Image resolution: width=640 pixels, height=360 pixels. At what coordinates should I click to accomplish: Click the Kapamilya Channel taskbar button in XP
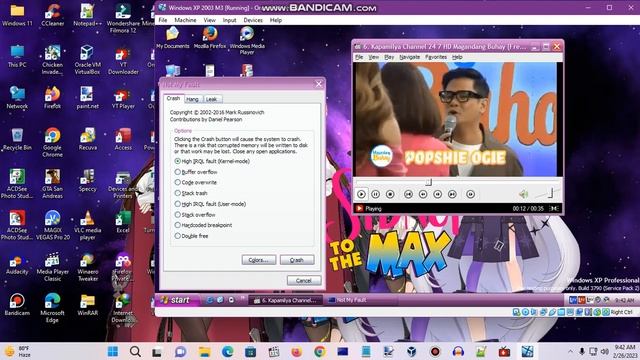pyautogui.click(x=285, y=300)
